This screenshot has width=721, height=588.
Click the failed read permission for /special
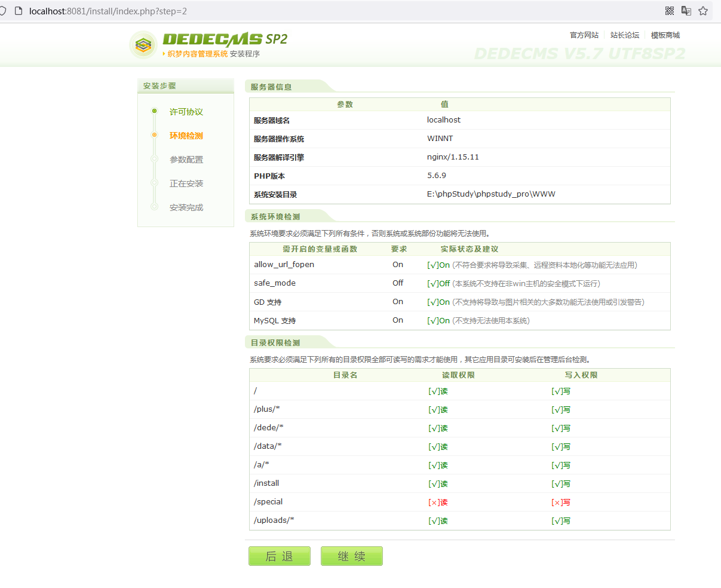[438, 502]
